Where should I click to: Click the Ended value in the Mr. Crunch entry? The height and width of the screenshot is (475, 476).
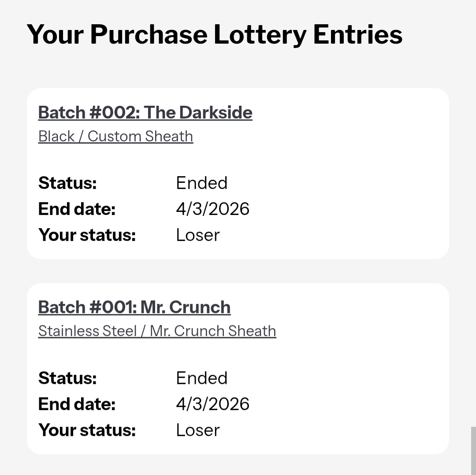tap(201, 379)
